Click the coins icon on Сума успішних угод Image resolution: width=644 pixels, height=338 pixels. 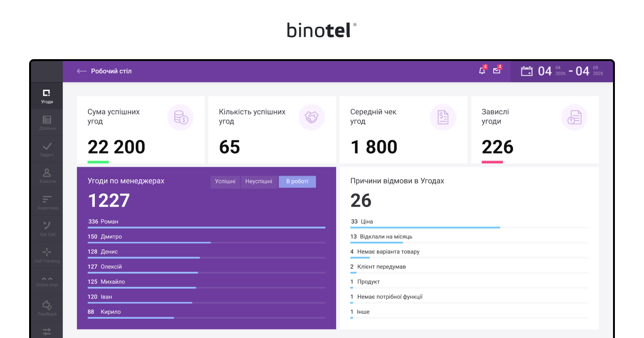[180, 117]
